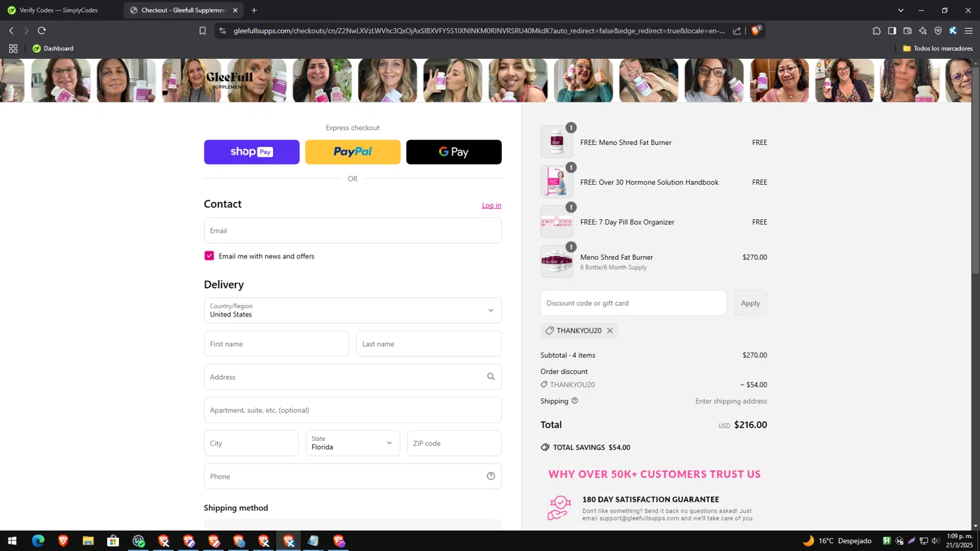
Task: Open the taskbar clock showing 1:09 p. m.
Action: [x=960, y=541]
